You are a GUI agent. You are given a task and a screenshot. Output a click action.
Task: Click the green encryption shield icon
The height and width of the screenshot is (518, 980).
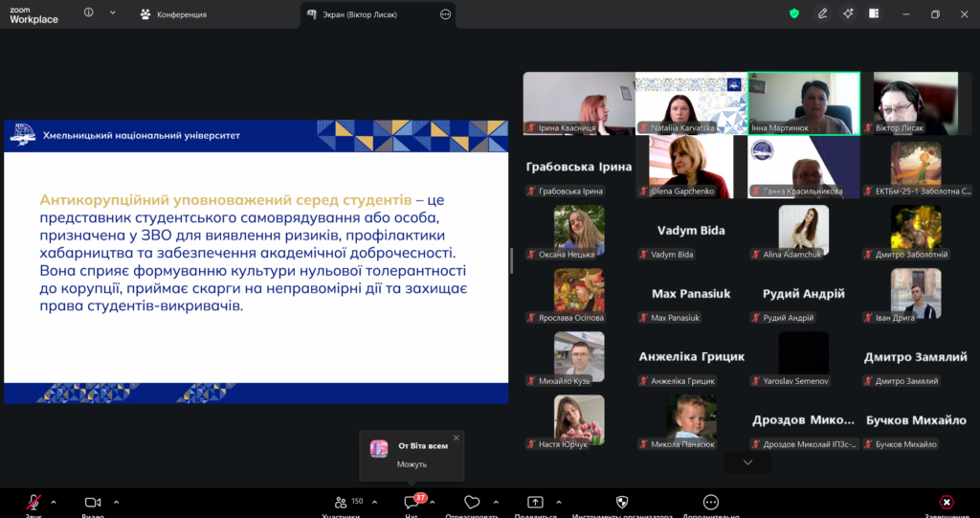[793, 13]
